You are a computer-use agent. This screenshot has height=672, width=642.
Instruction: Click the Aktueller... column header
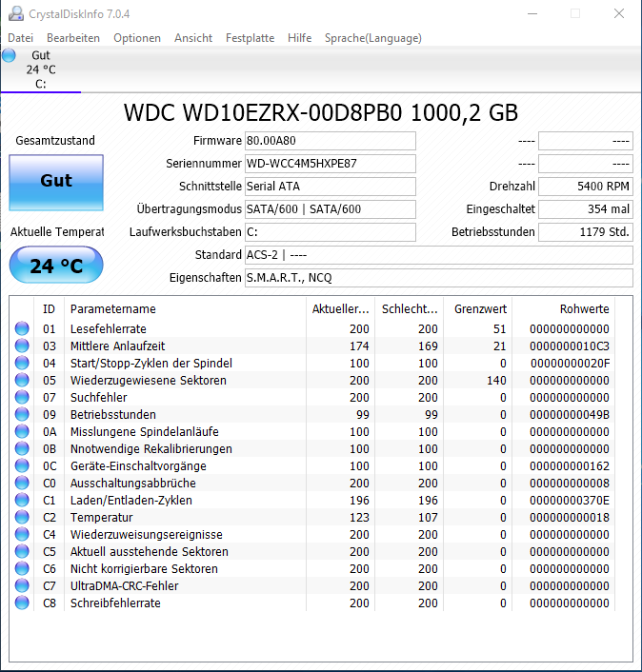[340, 309]
